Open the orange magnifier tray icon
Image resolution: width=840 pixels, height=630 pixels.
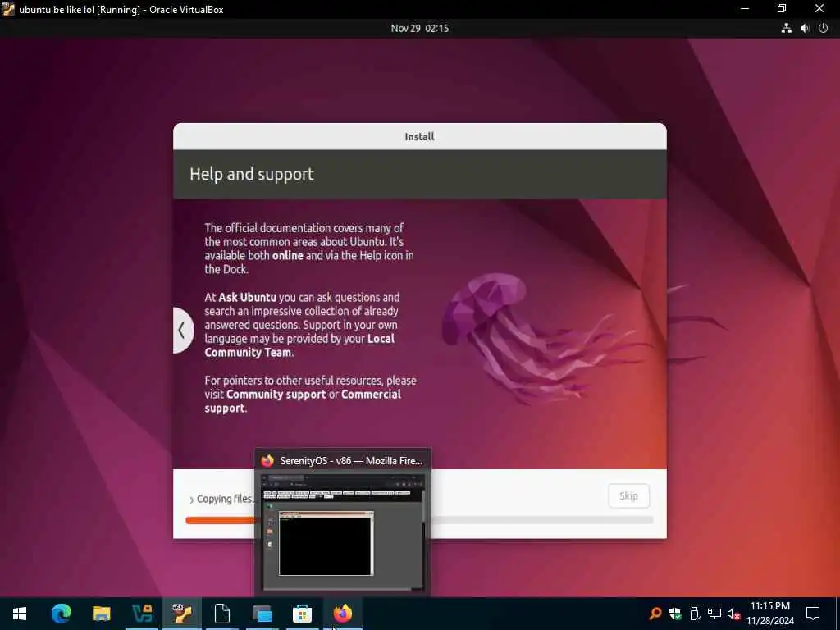coord(655,614)
